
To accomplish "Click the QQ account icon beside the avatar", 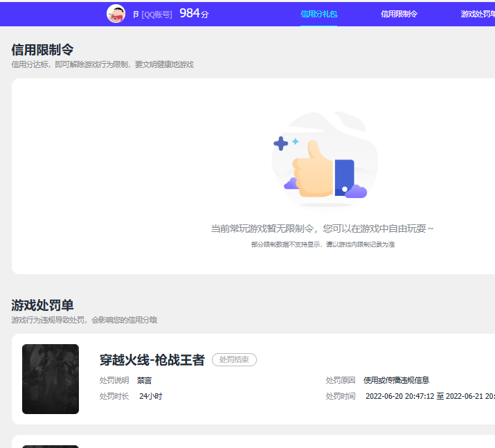I will pyautogui.click(x=136, y=15).
